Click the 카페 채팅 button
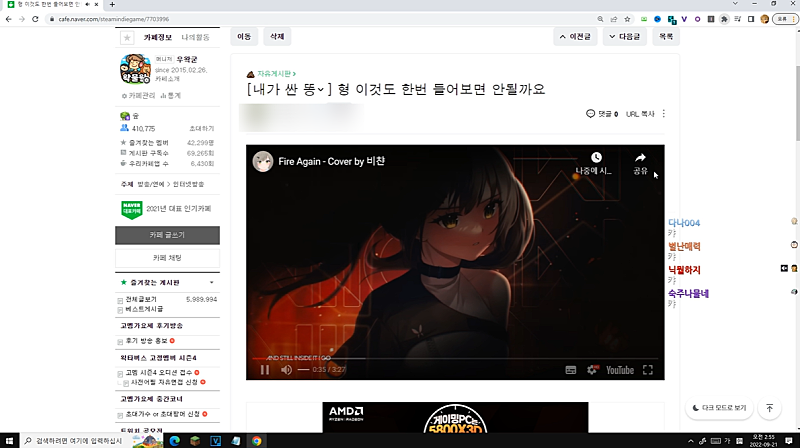Image resolution: width=800 pixels, height=448 pixels. click(167, 258)
